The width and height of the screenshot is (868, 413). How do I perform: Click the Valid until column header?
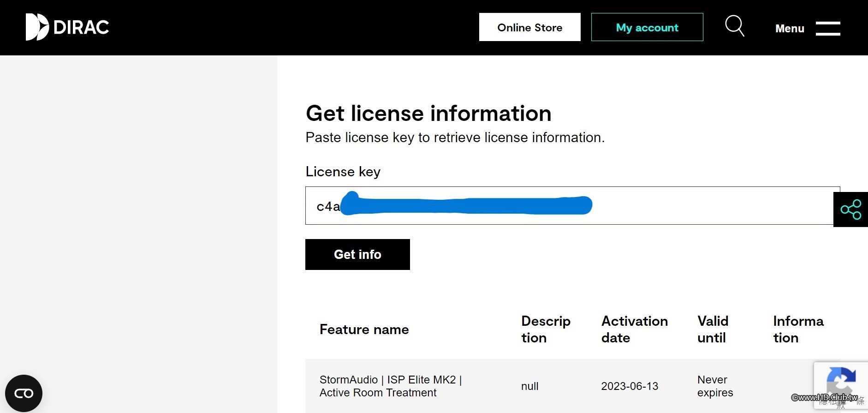pos(713,329)
